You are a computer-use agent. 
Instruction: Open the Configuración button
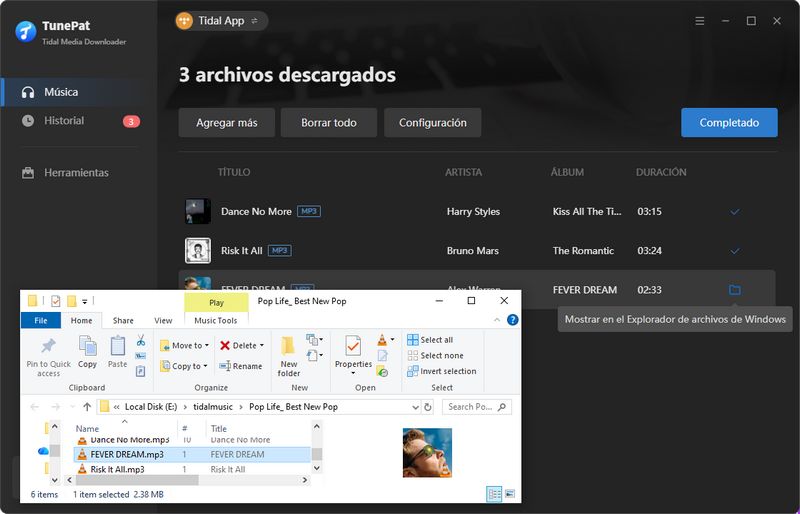pos(433,123)
